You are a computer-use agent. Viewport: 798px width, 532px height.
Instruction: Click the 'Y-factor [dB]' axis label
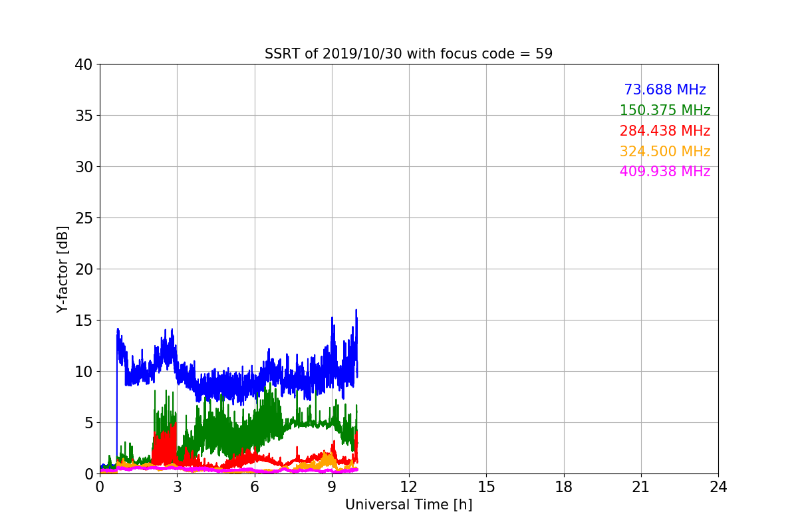pyautogui.click(x=63, y=269)
